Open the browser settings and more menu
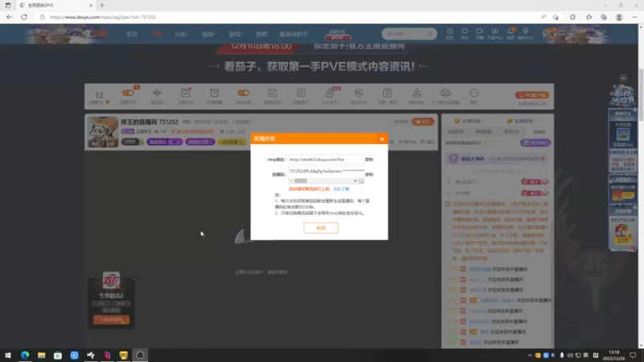 tap(634, 17)
